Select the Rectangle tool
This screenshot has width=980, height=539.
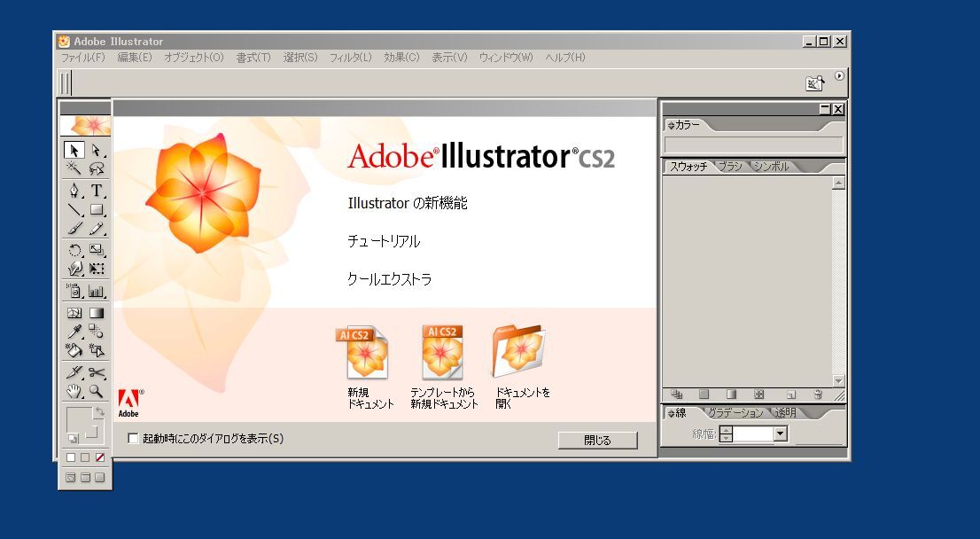[x=97, y=209]
